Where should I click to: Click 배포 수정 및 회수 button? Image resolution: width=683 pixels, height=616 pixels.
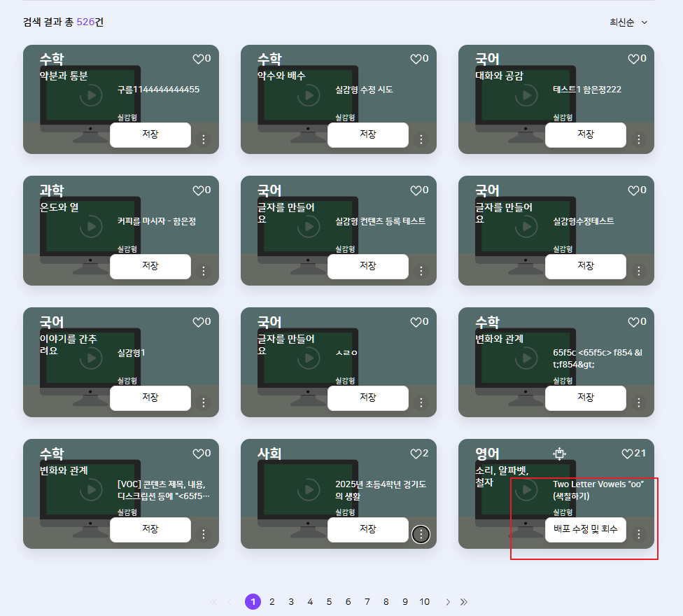(x=585, y=530)
